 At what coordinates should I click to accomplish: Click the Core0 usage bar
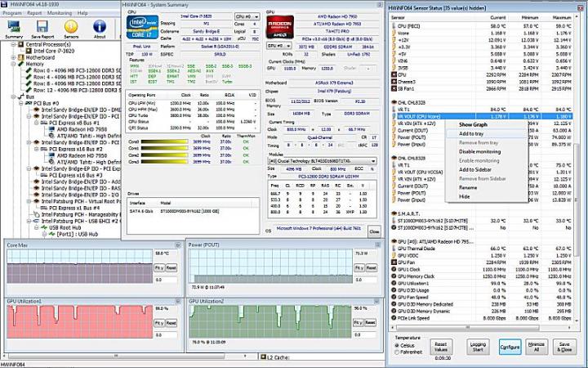[x=164, y=142]
